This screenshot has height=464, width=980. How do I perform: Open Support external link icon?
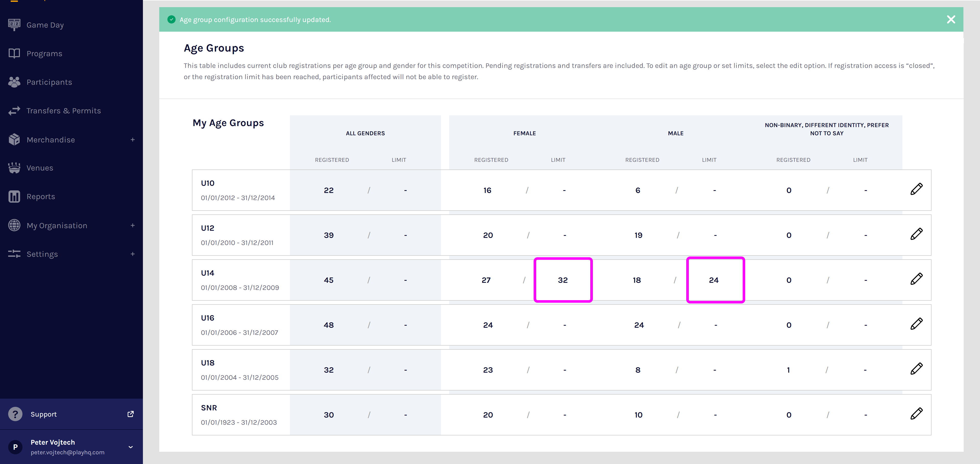[130, 414]
